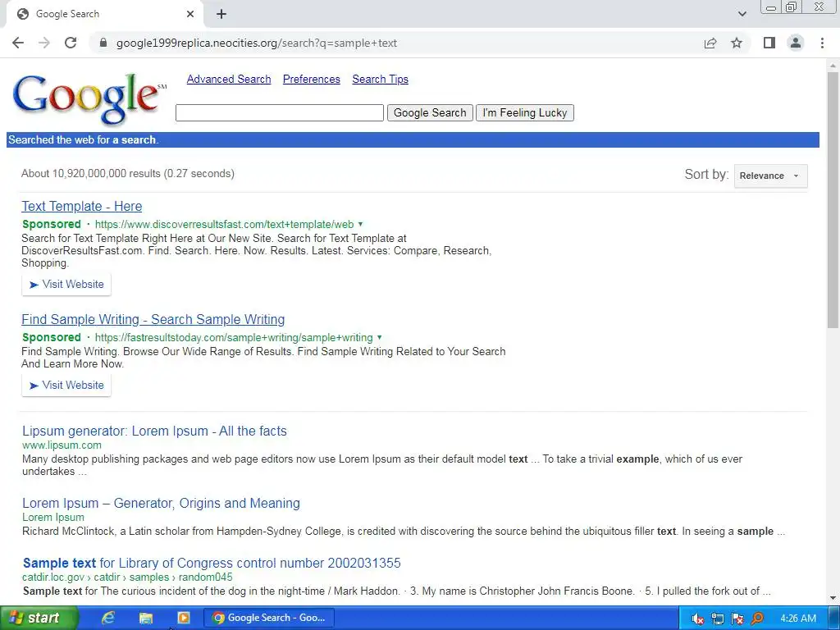Bookmark this page with the star icon
840x630 pixels.
(737, 43)
